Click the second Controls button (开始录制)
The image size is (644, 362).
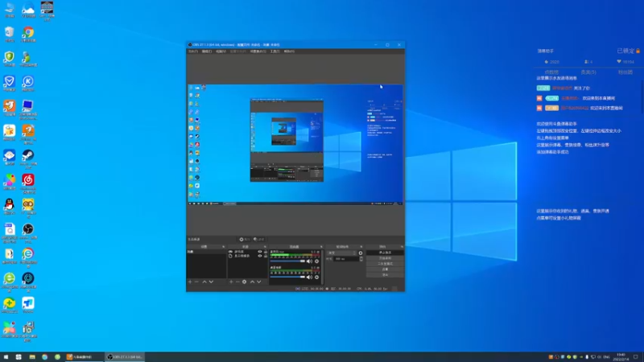point(385,258)
